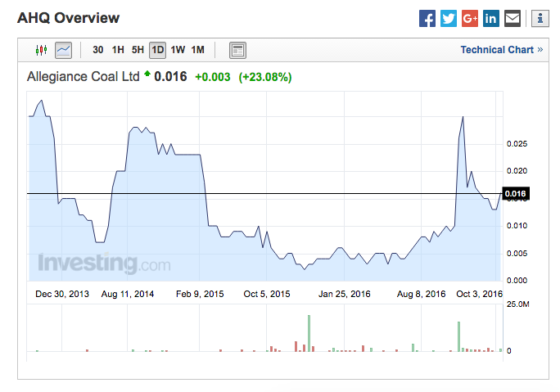Image resolution: width=560 pixels, height=392 pixels.
Task: Click the Aug 11, 2014 axis label
Action: (x=128, y=294)
